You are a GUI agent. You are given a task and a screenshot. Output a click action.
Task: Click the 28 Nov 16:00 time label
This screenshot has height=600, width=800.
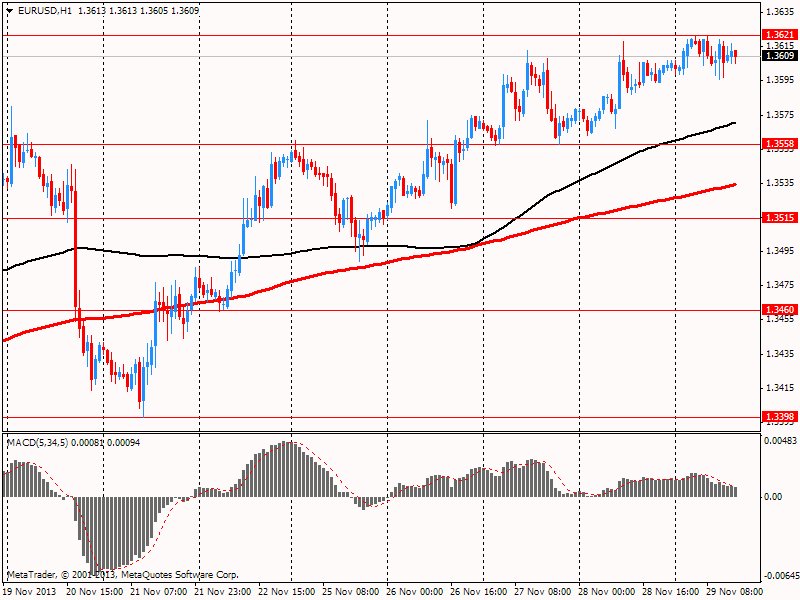tap(670, 592)
